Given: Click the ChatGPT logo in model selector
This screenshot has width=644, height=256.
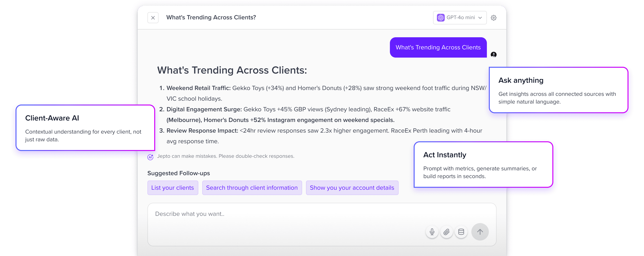Looking at the screenshot, I should tap(441, 17).
